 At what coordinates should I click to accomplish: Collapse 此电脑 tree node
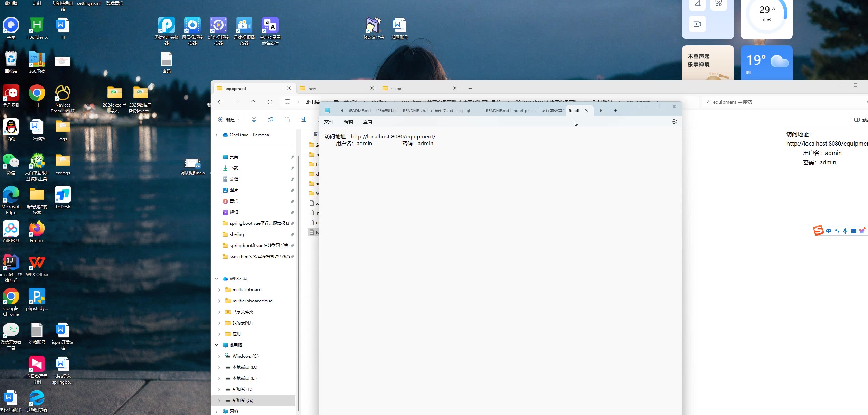click(x=217, y=345)
